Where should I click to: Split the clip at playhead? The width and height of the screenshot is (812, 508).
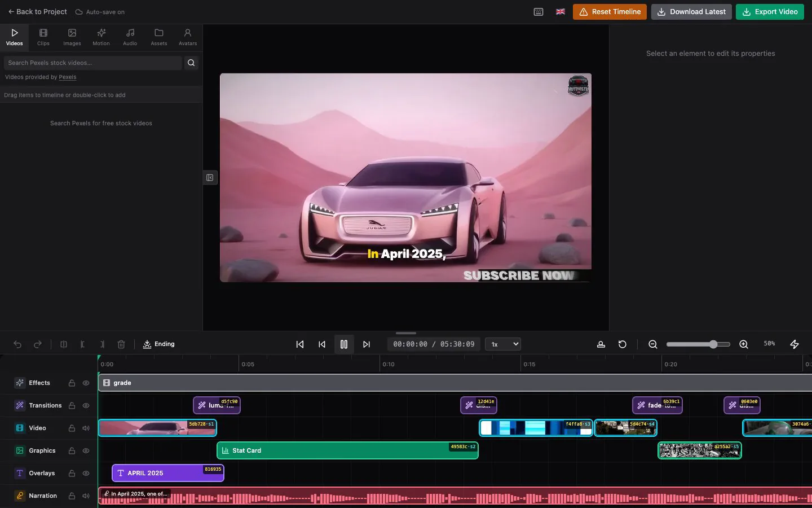64,344
